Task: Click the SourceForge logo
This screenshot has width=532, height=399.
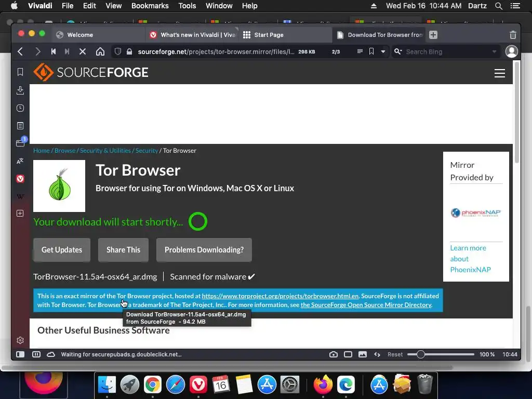Action: coord(90,72)
